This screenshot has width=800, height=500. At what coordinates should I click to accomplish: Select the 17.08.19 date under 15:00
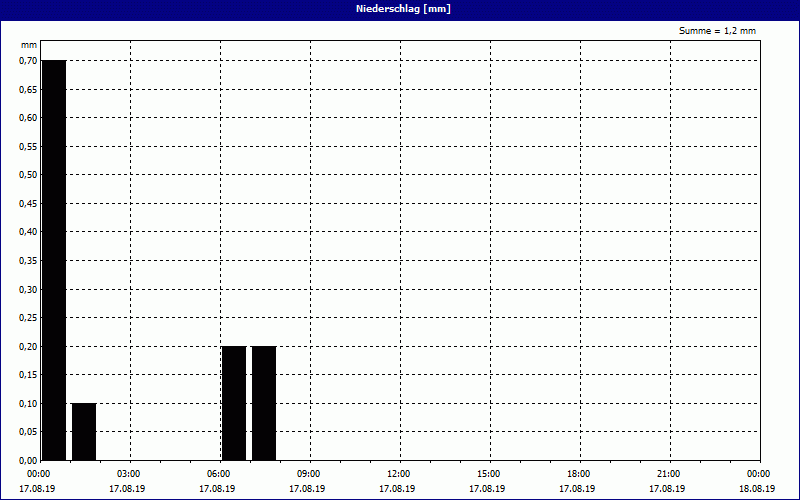coord(487,489)
